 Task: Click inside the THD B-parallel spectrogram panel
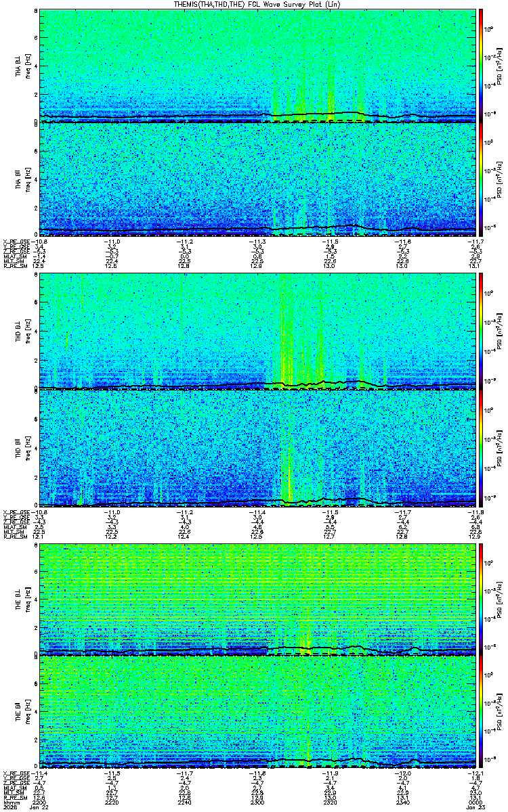pyautogui.click(x=258, y=448)
